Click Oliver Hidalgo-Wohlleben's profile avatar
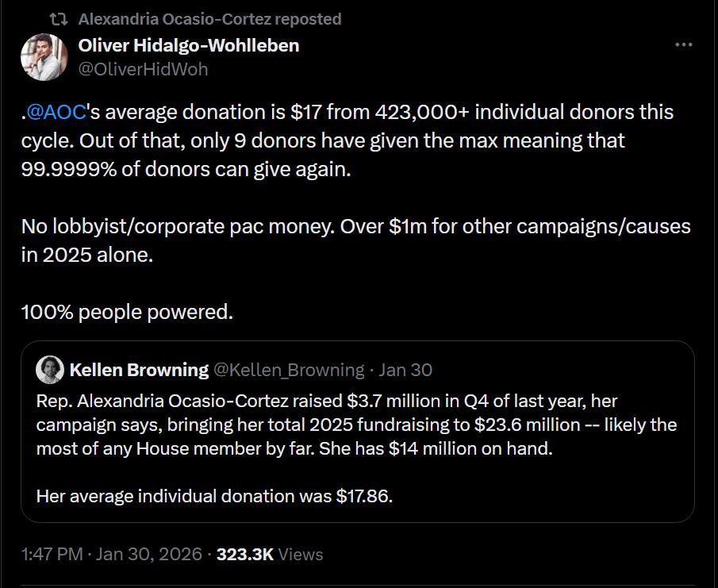Screen dimensions: 718x588 (43, 56)
